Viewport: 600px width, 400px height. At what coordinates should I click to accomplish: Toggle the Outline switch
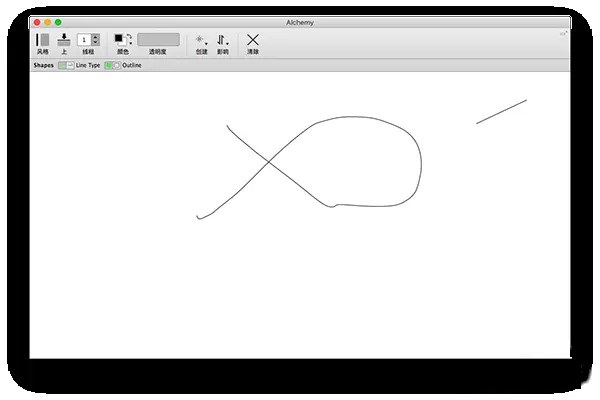112,64
